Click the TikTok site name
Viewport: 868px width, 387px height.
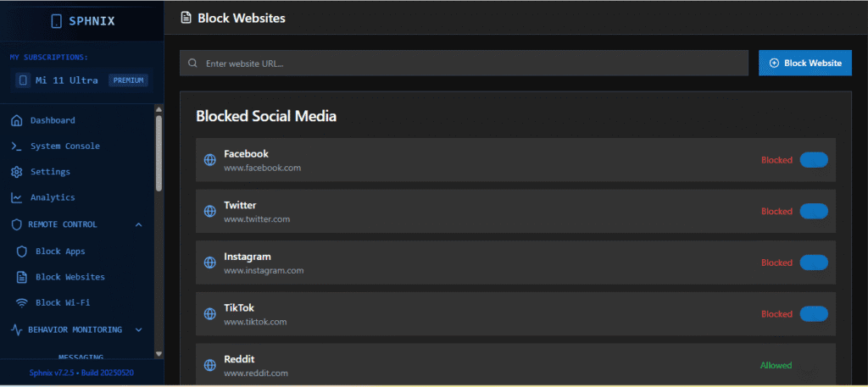pos(239,308)
